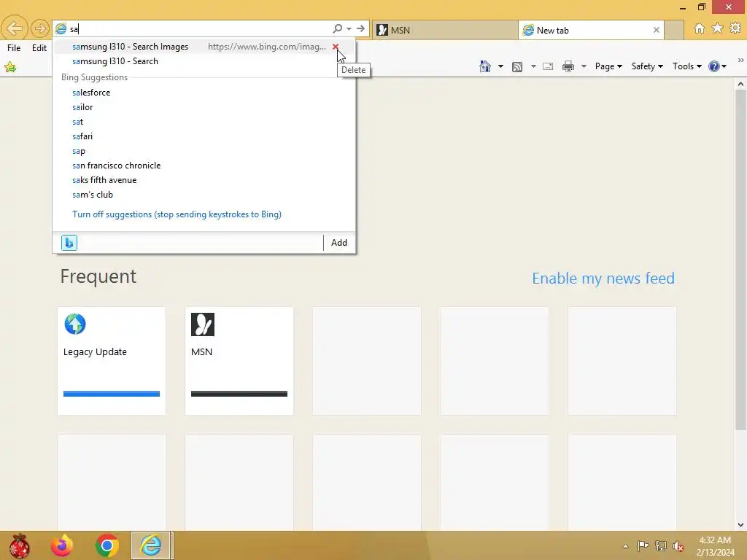Choose the salesforce suggestion
This screenshot has height=560, width=747.
coord(204,93)
